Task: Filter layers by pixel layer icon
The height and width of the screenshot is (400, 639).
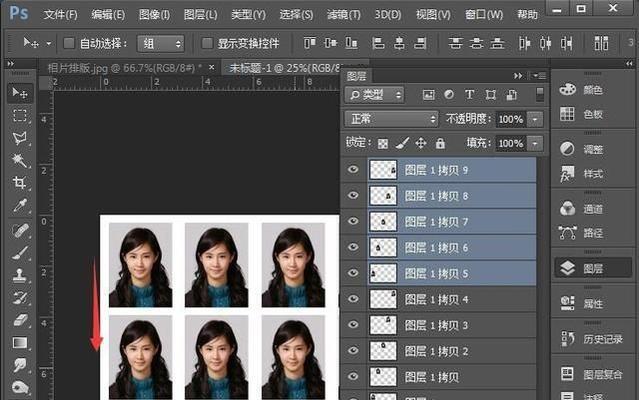Action: click(428, 95)
